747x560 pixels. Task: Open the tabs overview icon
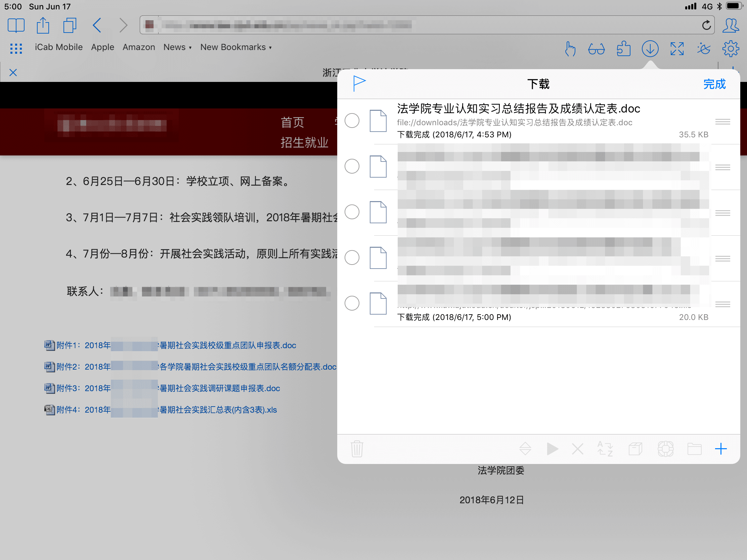[70, 25]
